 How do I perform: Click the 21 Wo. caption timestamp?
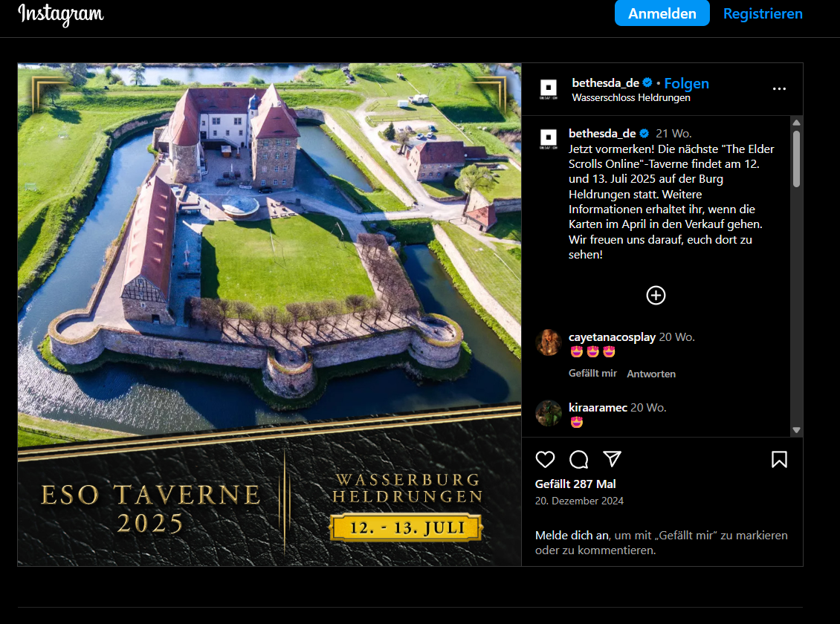tap(673, 133)
